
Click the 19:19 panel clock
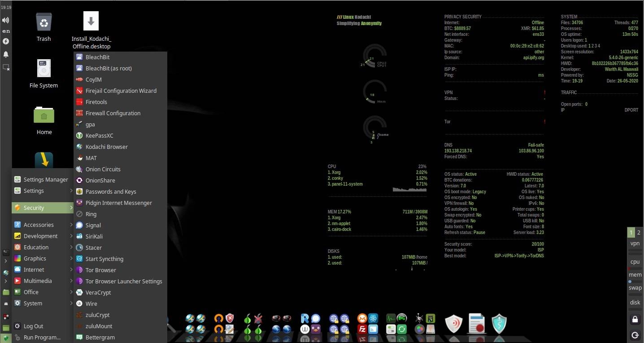point(6,8)
